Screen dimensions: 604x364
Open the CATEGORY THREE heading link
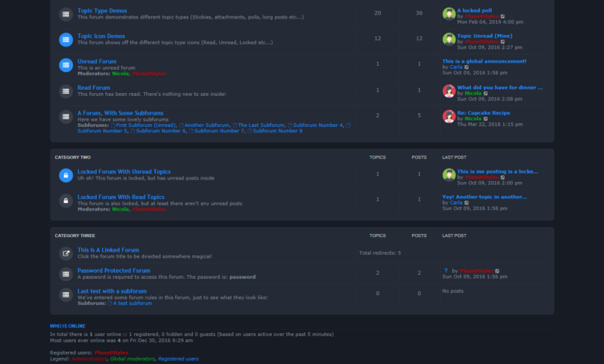[x=75, y=235]
